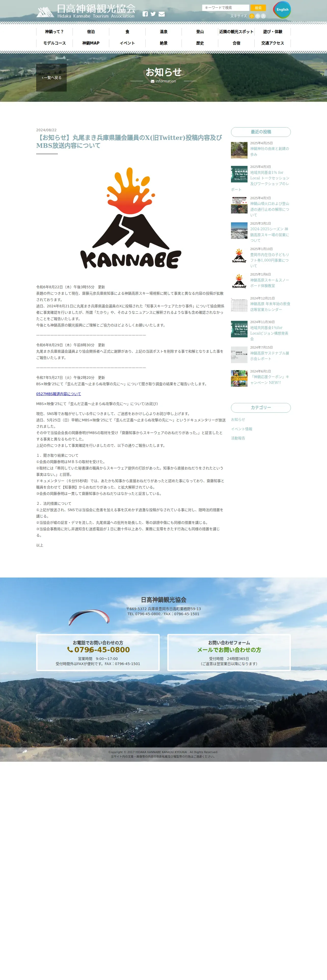Open the 登山 menu item

[x=200, y=32]
